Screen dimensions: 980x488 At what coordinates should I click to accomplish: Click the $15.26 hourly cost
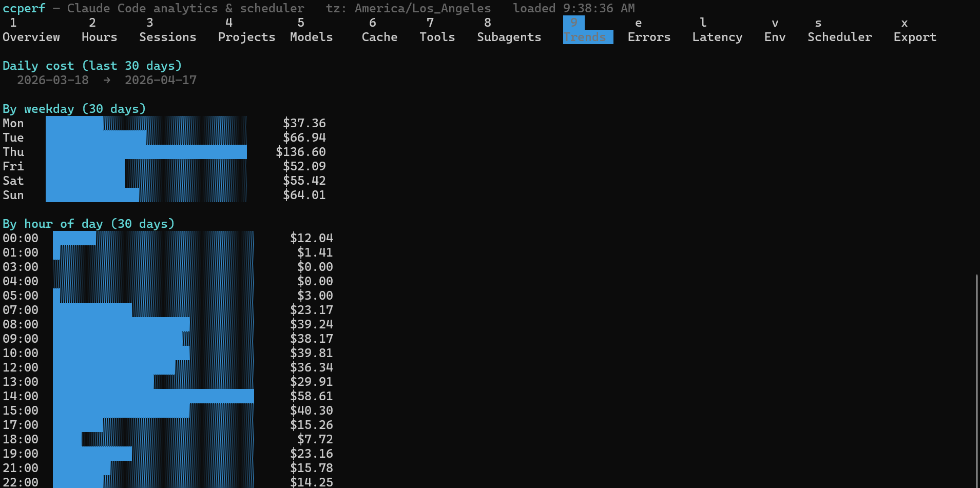(x=312, y=425)
